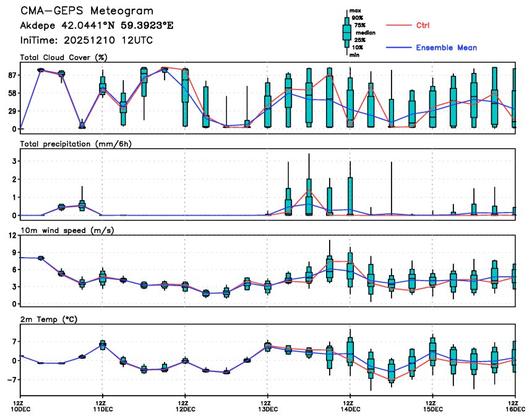Click the 2 tick on precipitation axis
This screenshot has width=532, height=419.
coord(14,179)
